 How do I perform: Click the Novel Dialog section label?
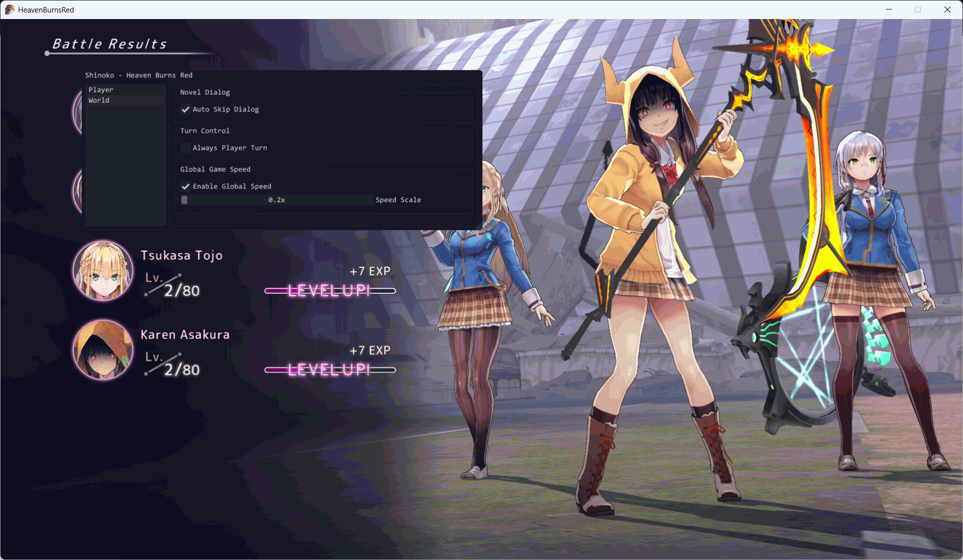[x=205, y=92]
